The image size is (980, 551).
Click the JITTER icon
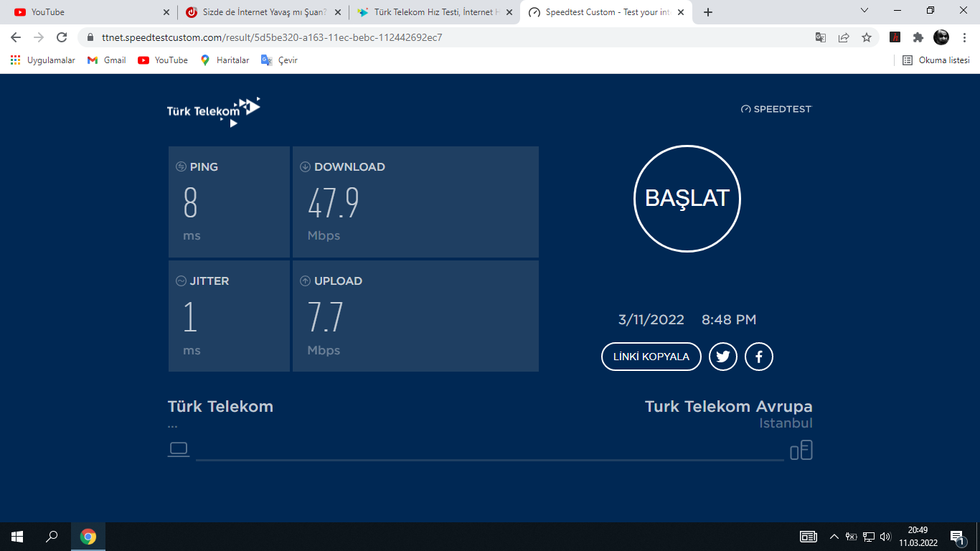tap(181, 281)
